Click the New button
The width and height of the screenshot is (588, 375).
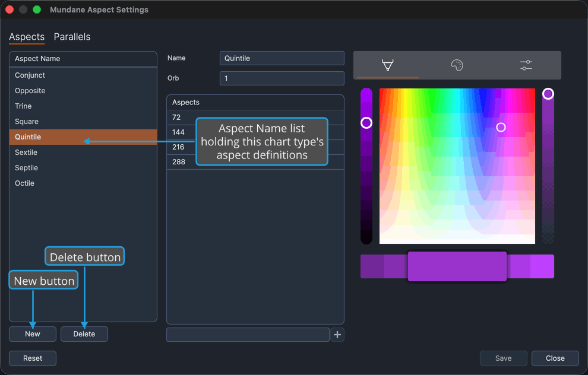coord(33,334)
